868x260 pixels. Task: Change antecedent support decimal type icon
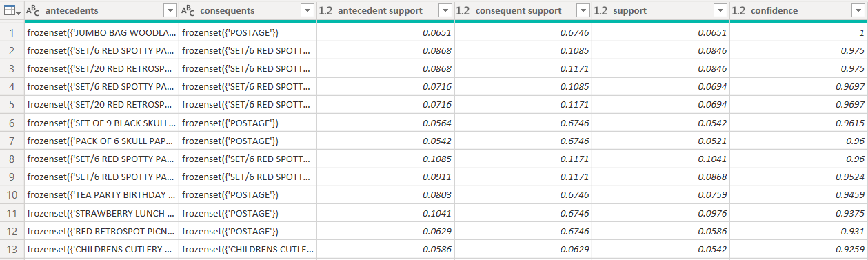tap(325, 11)
